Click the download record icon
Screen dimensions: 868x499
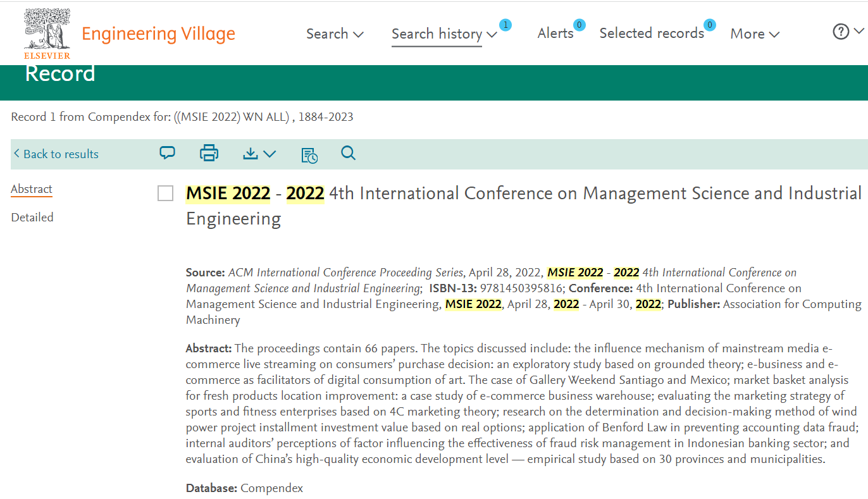click(x=251, y=153)
